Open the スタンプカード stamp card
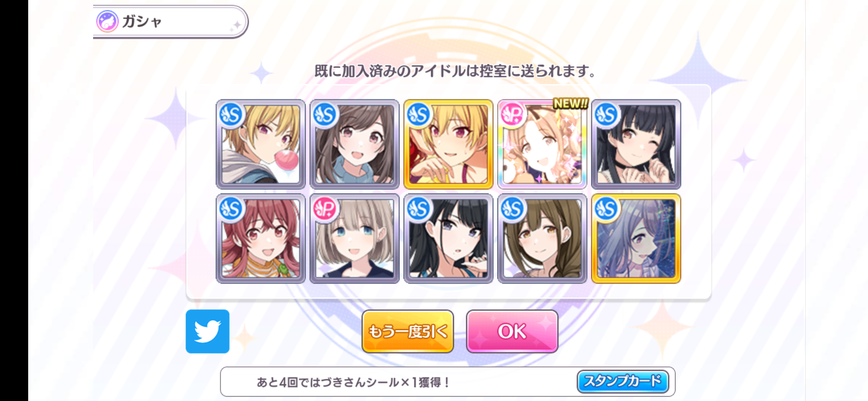 (622, 381)
